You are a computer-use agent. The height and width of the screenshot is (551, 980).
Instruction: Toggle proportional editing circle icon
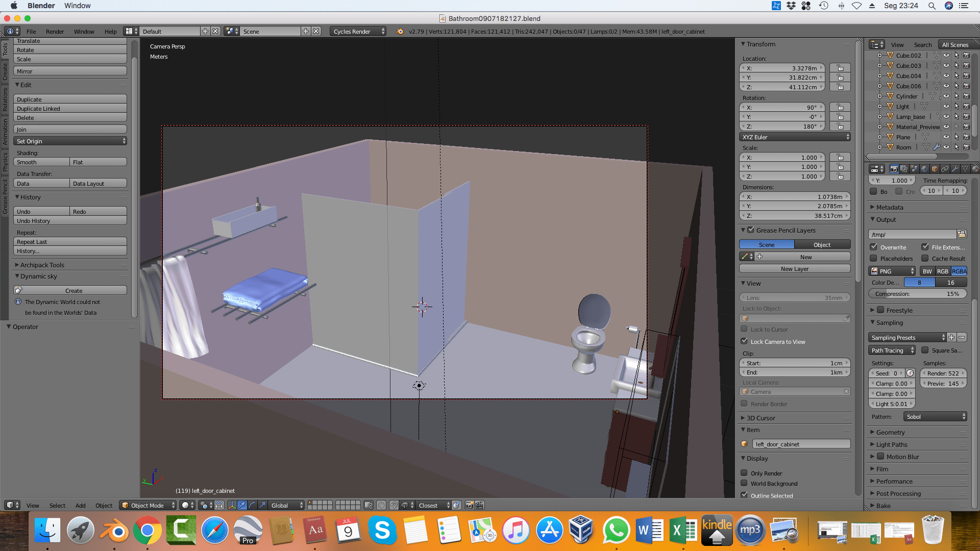[381, 505]
